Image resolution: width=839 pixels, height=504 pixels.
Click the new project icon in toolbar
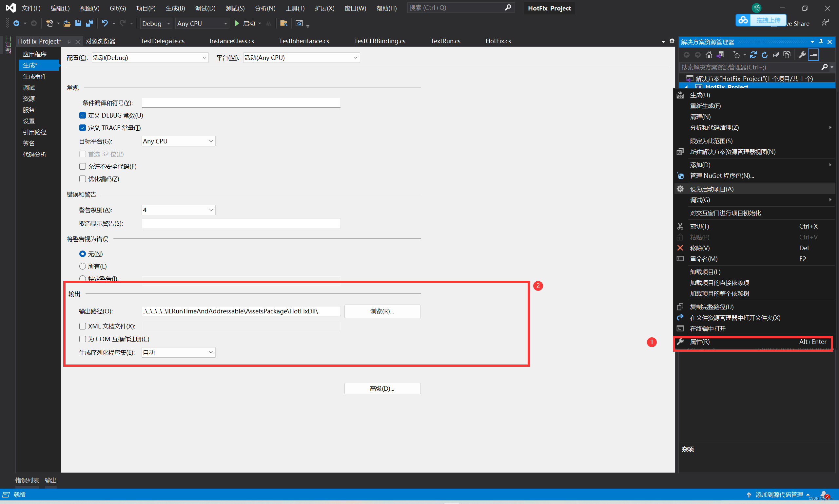(x=49, y=24)
